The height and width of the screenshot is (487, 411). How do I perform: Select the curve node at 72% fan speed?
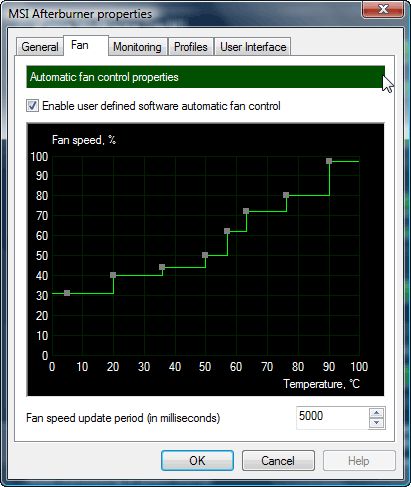(x=246, y=211)
